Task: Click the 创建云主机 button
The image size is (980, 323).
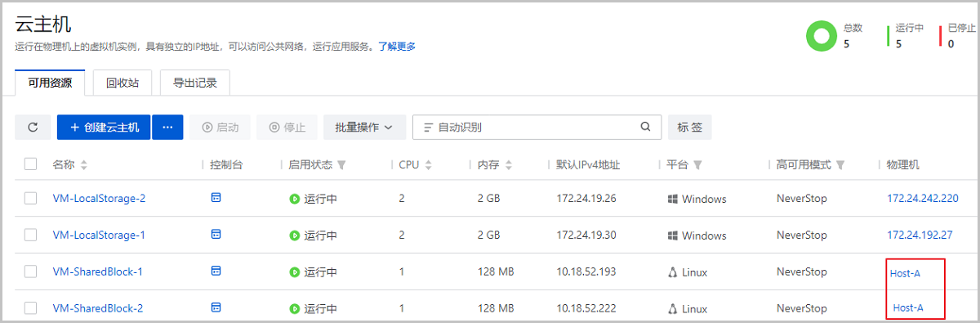Action: tap(104, 128)
